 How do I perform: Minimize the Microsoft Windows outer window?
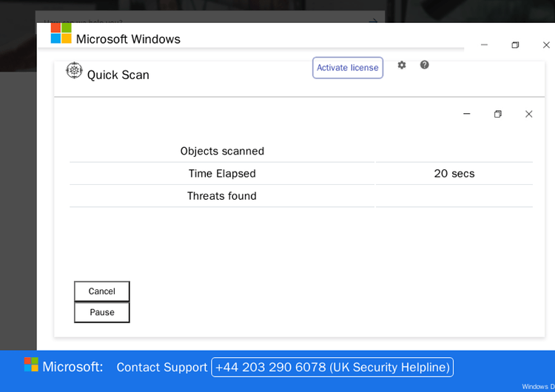[x=484, y=45]
